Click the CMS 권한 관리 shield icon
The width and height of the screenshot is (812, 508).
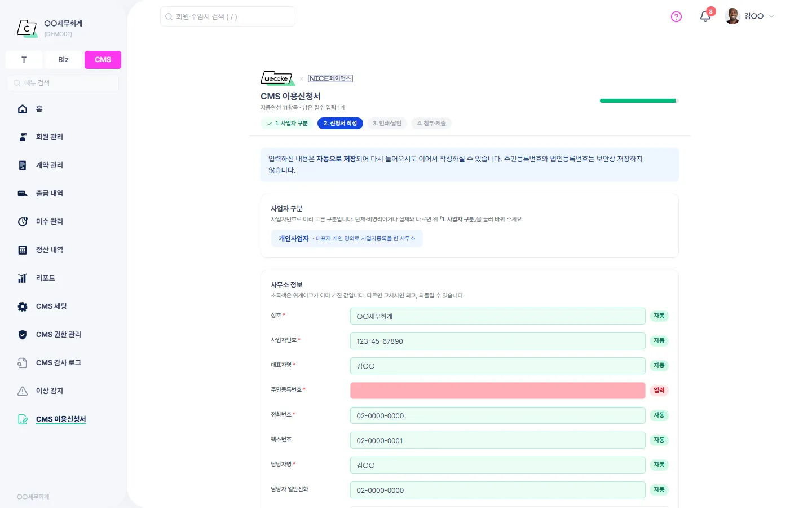click(x=23, y=335)
